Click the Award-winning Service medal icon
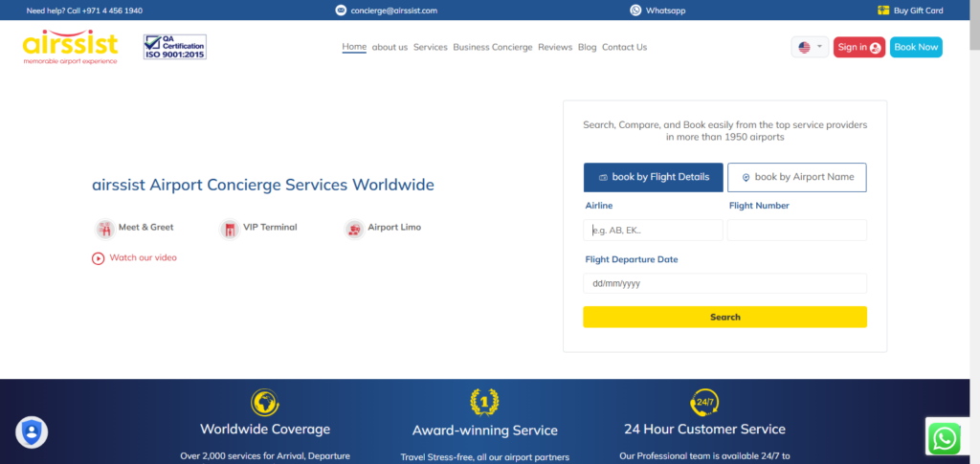Screen dimensions: 980x464 coord(484,403)
